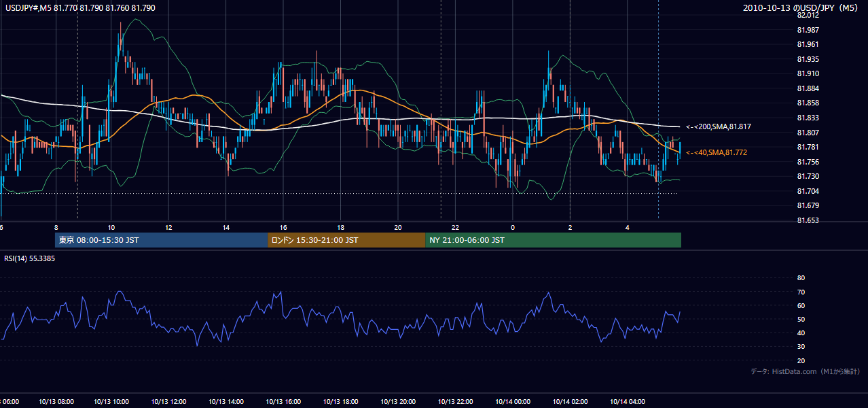The height and width of the screenshot is (408, 868).
Task: Click price axis value 81.756
Action: click(807, 162)
